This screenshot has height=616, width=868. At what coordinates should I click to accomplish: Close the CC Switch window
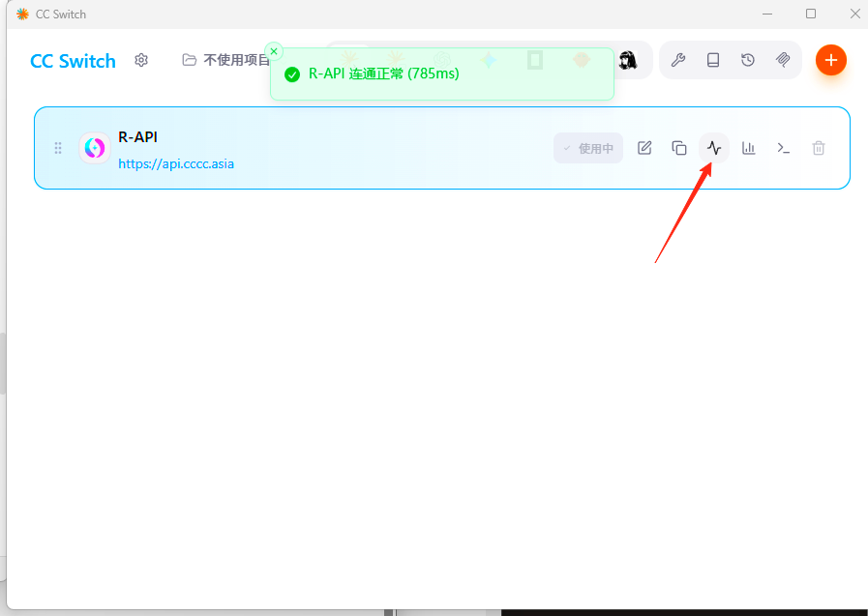854,14
